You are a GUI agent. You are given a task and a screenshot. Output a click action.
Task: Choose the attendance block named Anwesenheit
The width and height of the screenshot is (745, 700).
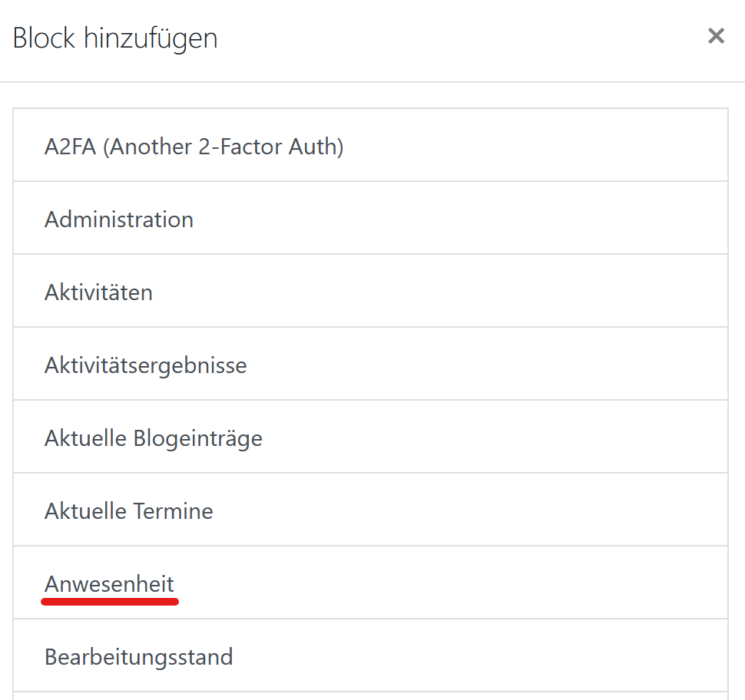pyautogui.click(x=371, y=583)
